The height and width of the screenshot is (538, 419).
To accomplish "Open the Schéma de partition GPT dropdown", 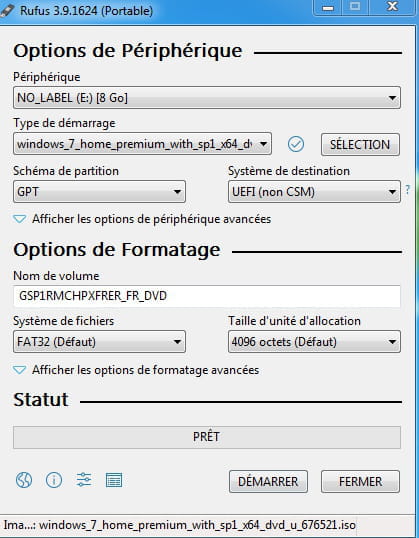I will (x=99, y=191).
